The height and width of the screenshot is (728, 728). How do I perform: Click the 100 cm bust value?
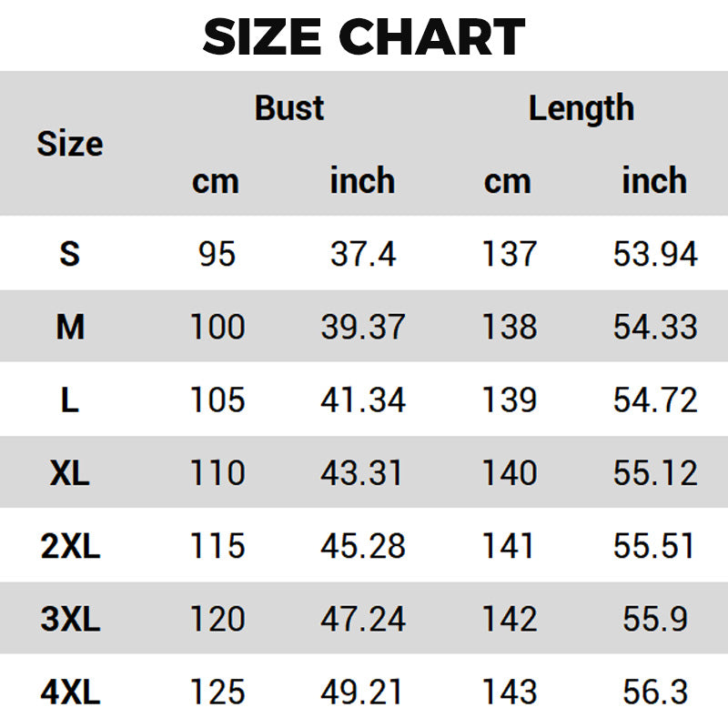click(x=217, y=327)
